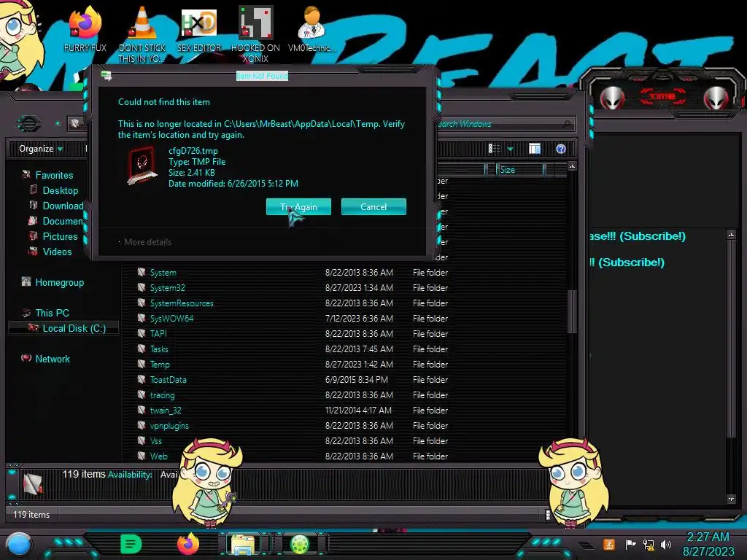Open Downloads in the navigation pane
The height and width of the screenshot is (560, 747).
63,206
